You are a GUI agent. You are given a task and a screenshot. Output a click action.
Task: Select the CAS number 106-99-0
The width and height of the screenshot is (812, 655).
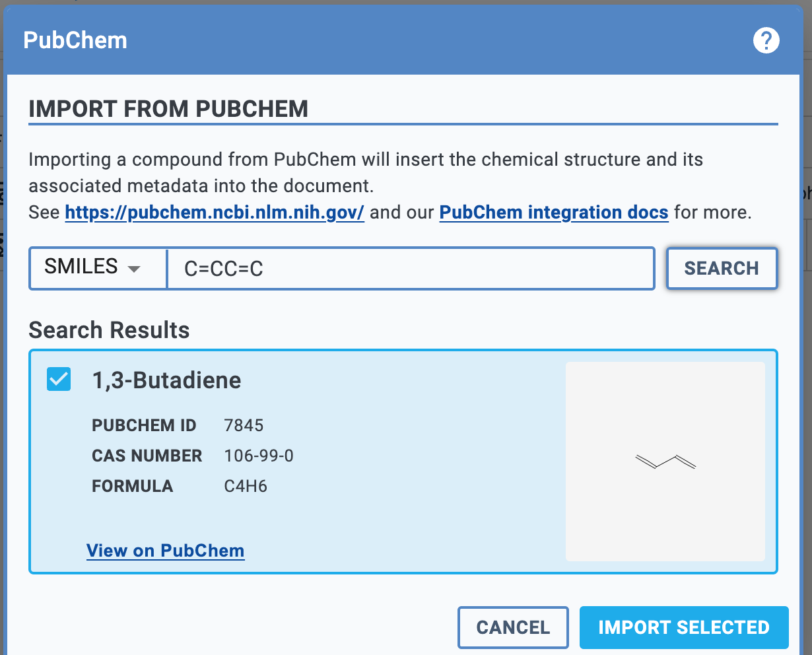[259, 456]
